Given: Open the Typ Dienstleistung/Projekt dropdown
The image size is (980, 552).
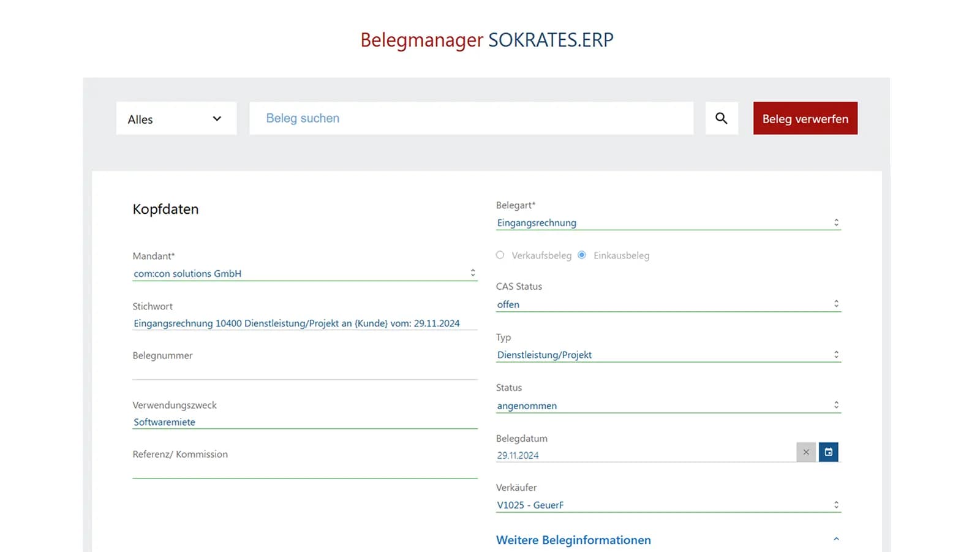Looking at the screenshot, I should pos(668,355).
